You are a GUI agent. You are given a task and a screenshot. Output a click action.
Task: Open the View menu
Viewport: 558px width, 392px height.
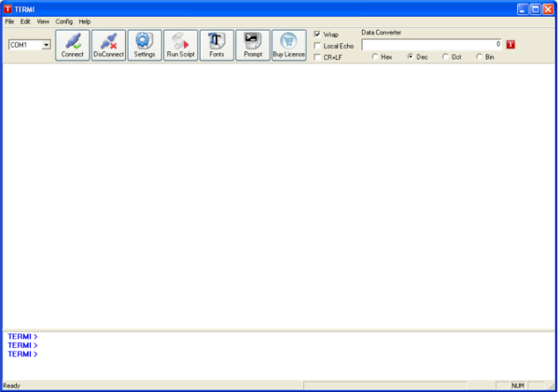[43, 21]
